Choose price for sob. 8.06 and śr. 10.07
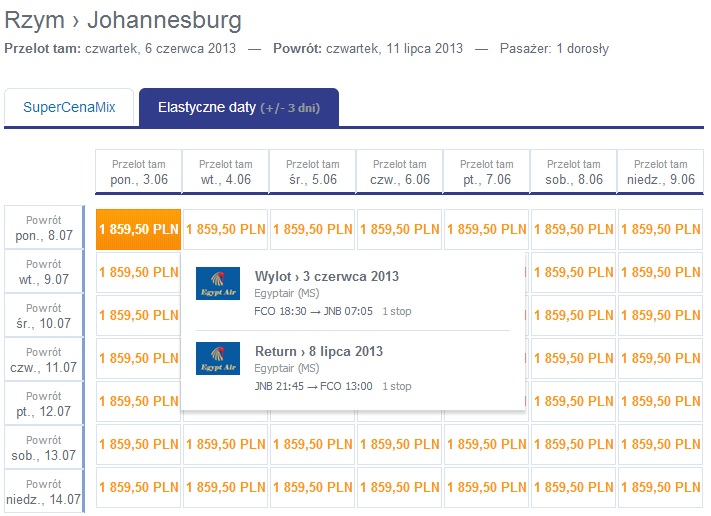Screen dimensions: 711x516 573,315
